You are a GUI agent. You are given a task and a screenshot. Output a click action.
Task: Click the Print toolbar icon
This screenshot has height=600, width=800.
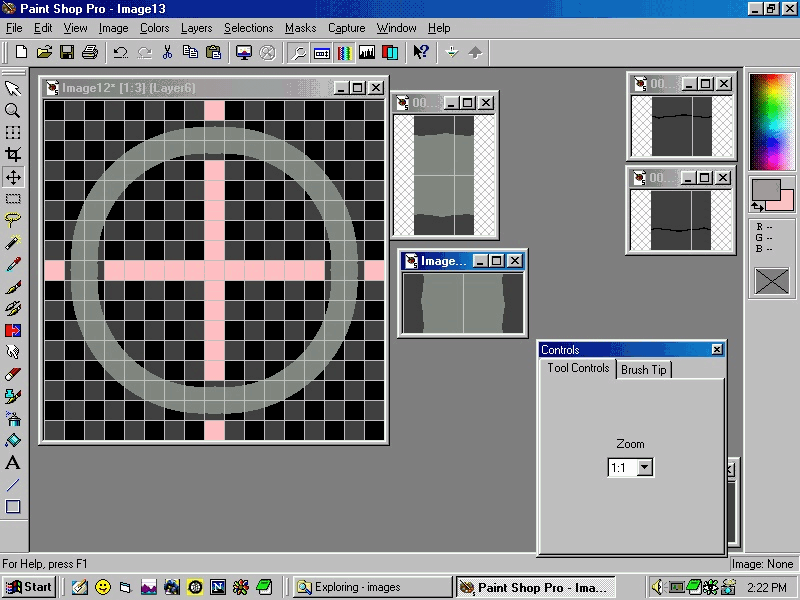[x=90, y=52]
